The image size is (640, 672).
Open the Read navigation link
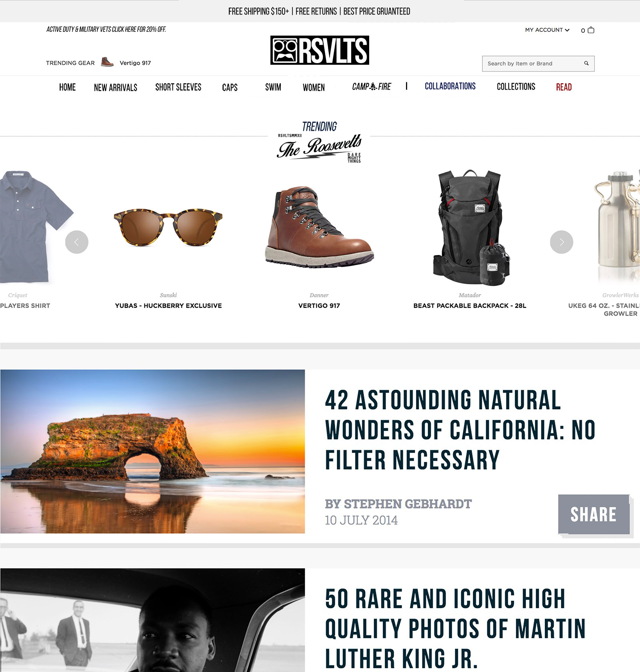(x=564, y=87)
